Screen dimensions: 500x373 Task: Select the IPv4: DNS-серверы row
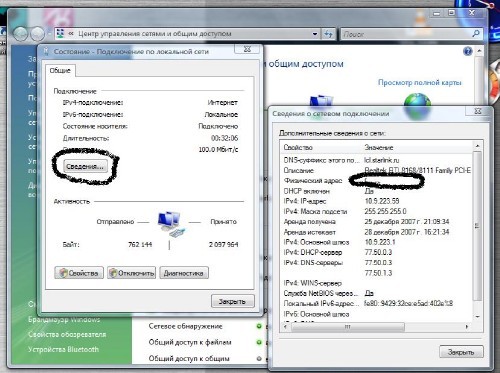click(x=377, y=263)
